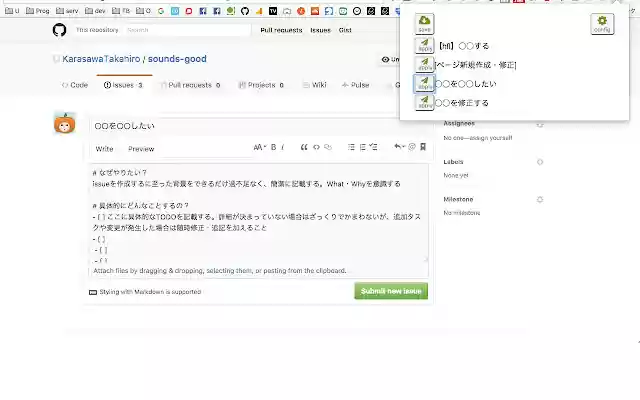Click the issue title input field
Screen dimensions: 640x400
click(x=259, y=126)
